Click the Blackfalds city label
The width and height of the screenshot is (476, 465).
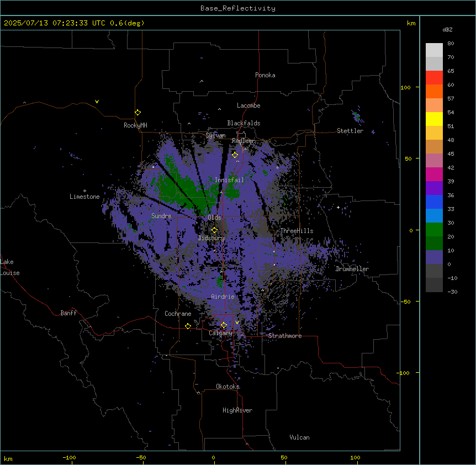[244, 123]
